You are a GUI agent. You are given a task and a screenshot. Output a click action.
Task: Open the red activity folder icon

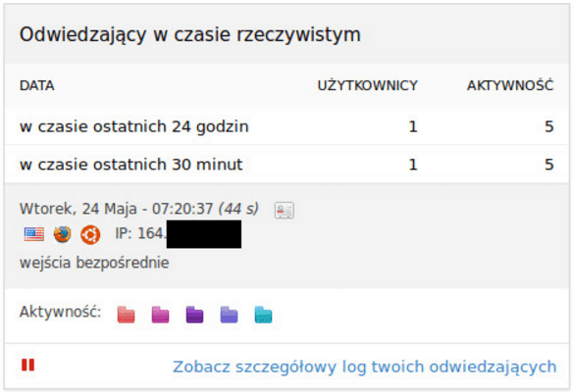(126, 315)
